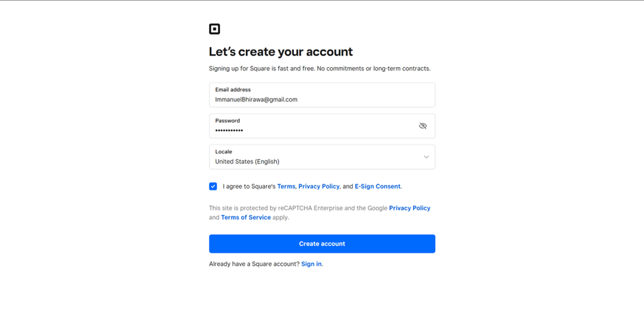Open the E-Sign Consent link
The width and height of the screenshot is (644, 311).
[377, 186]
